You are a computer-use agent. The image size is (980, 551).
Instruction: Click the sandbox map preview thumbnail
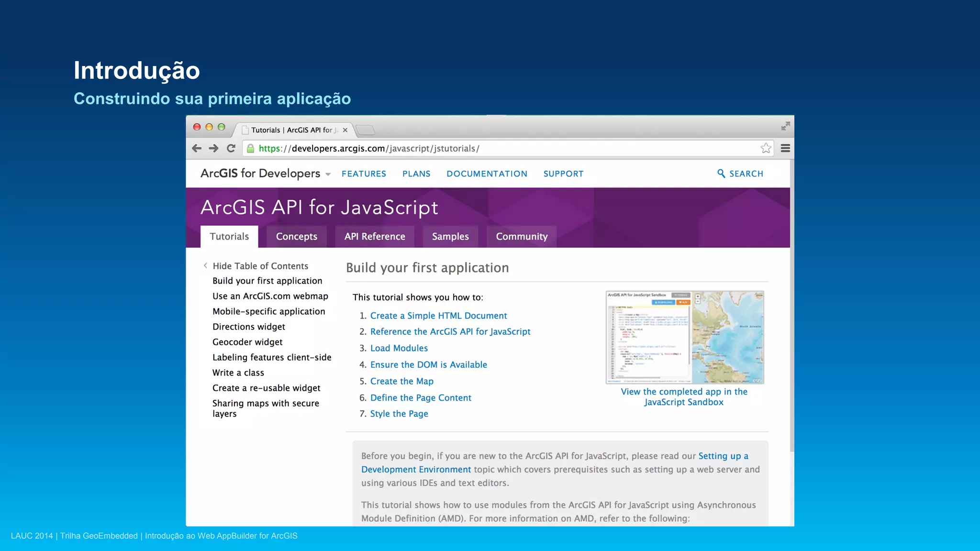point(685,337)
